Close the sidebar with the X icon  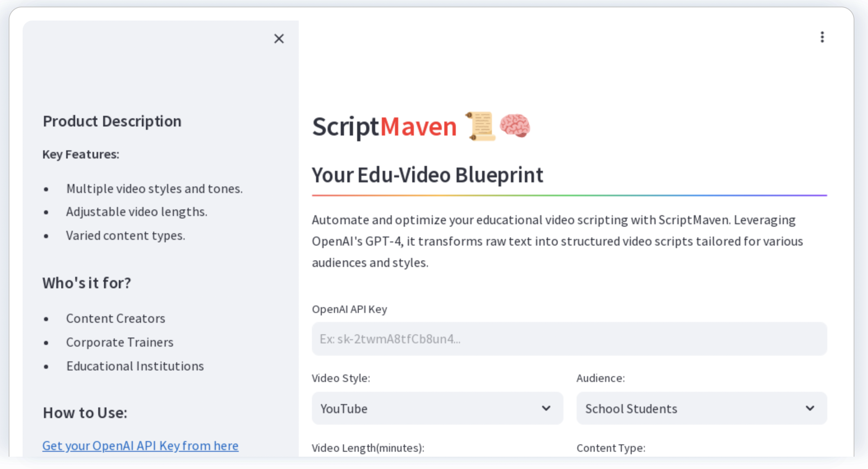click(279, 39)
